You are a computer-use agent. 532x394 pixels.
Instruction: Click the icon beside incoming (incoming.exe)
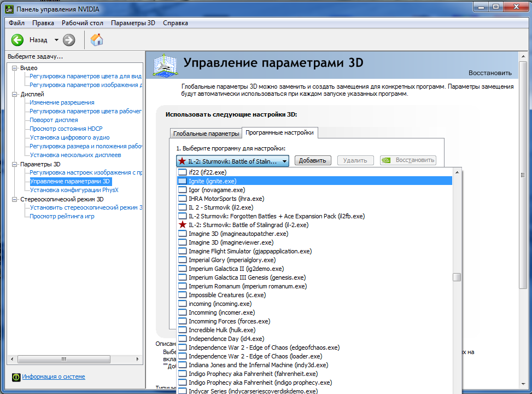[183, 304]
